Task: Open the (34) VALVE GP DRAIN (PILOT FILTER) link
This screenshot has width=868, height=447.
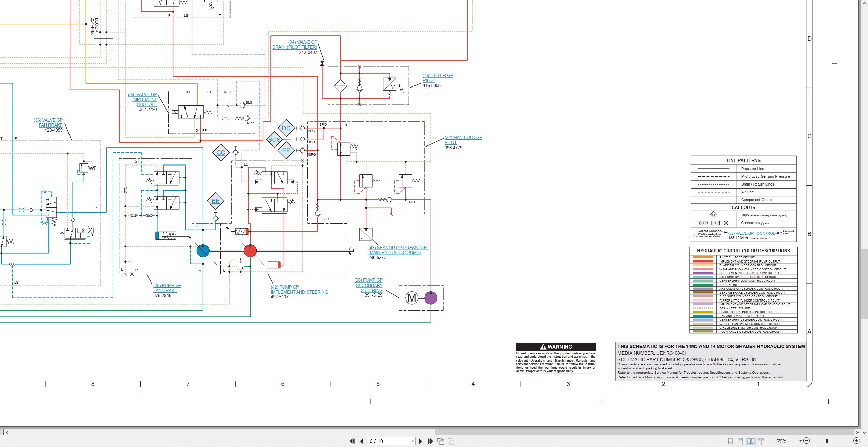Action: 295,45
